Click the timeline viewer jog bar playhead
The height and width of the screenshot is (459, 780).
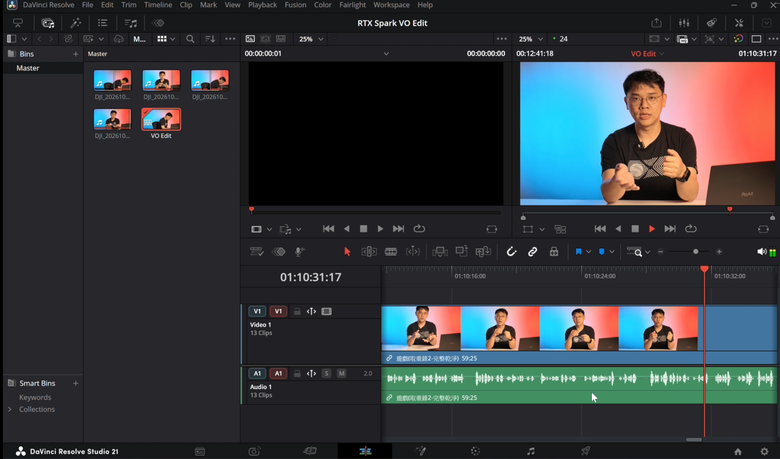729,210
